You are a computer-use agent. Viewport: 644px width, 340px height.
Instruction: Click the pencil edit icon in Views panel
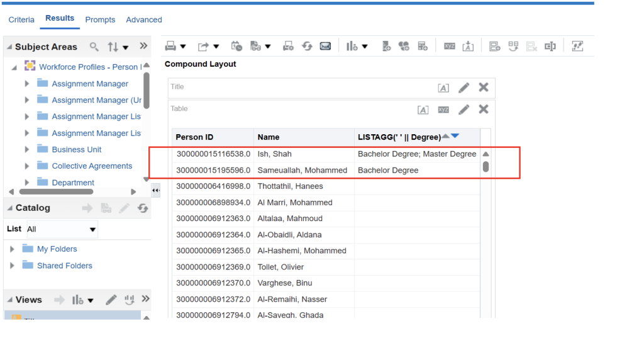[x=111, y=300]
